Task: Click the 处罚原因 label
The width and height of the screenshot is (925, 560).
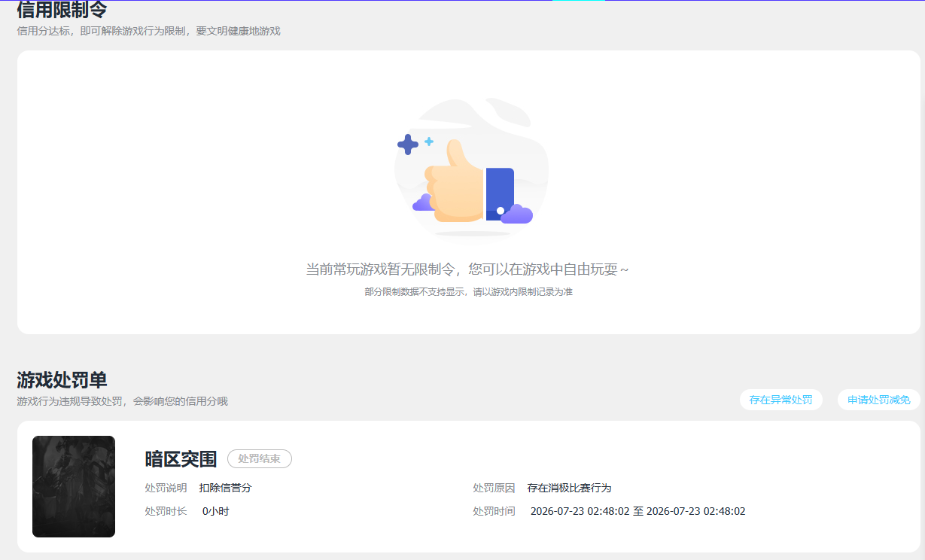Action: pyautogui.click(x=494, y=488)
